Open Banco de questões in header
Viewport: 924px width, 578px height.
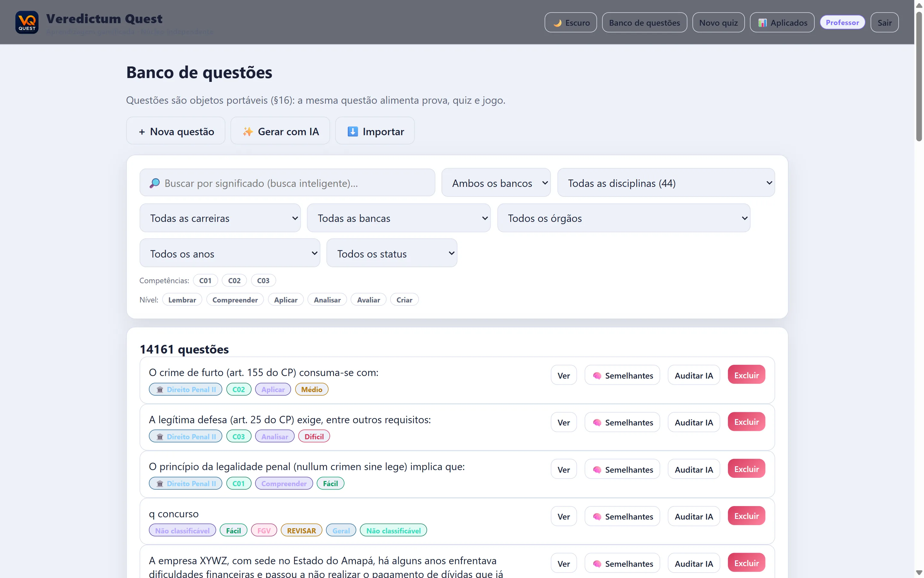pyautogui.click(x=645, y=22)
